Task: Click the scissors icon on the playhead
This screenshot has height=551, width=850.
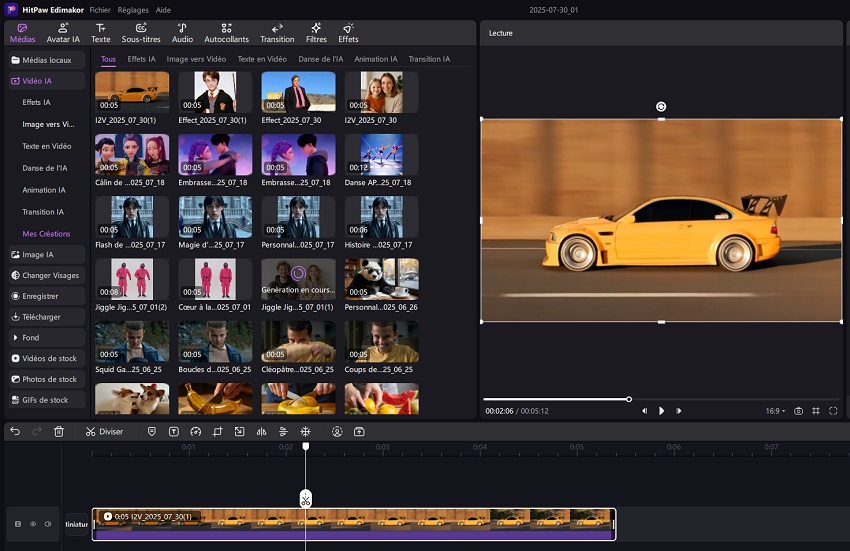Action: (x=306, y=498)
